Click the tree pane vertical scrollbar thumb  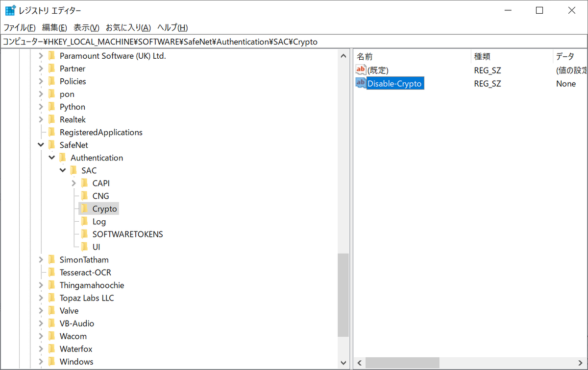pyautogui.click(x=343, y=295)
